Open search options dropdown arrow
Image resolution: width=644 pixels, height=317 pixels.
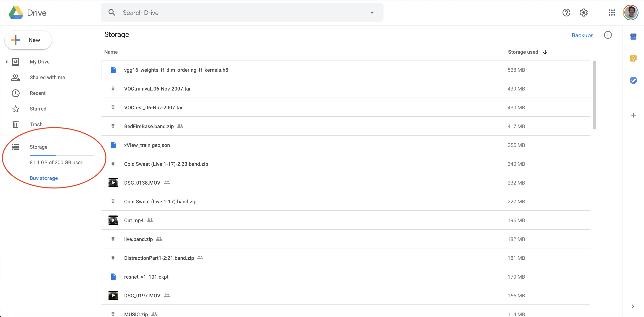point(372,13)
